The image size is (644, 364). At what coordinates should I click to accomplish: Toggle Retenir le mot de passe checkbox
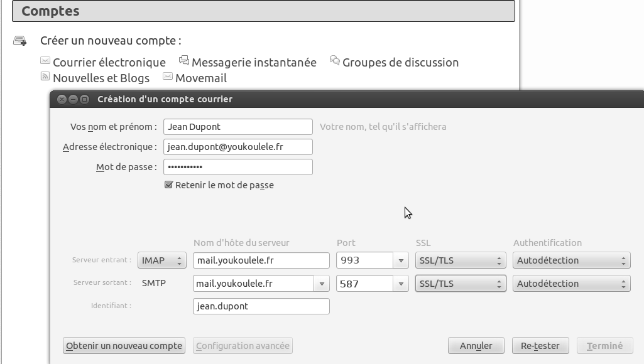168,185
